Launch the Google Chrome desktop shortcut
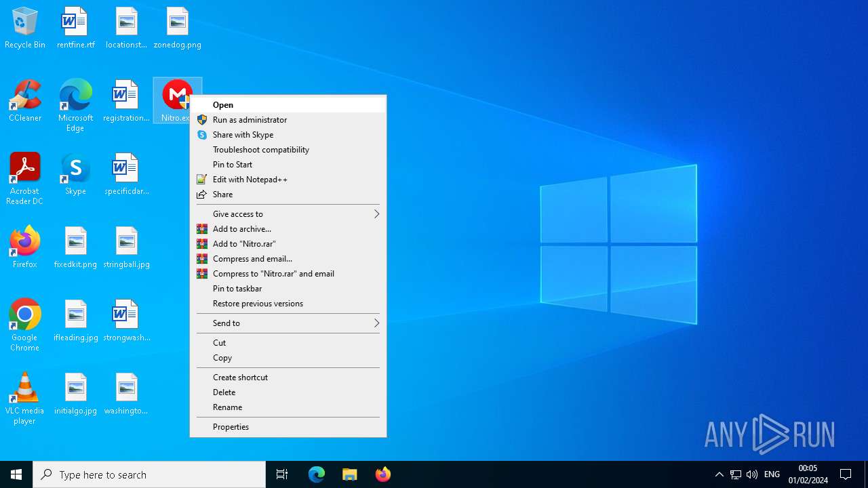 [x=25, y=326]
